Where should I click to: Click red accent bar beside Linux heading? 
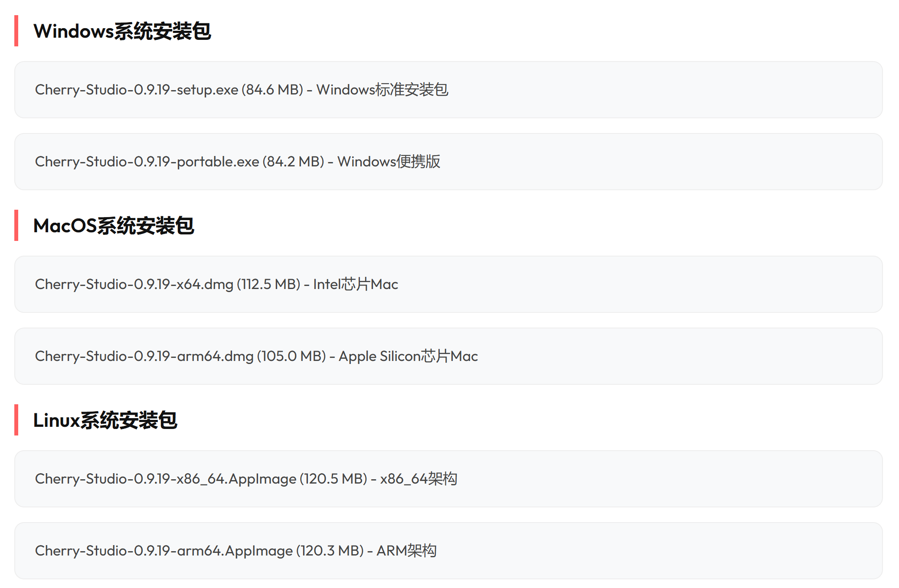tap(16, 420)
